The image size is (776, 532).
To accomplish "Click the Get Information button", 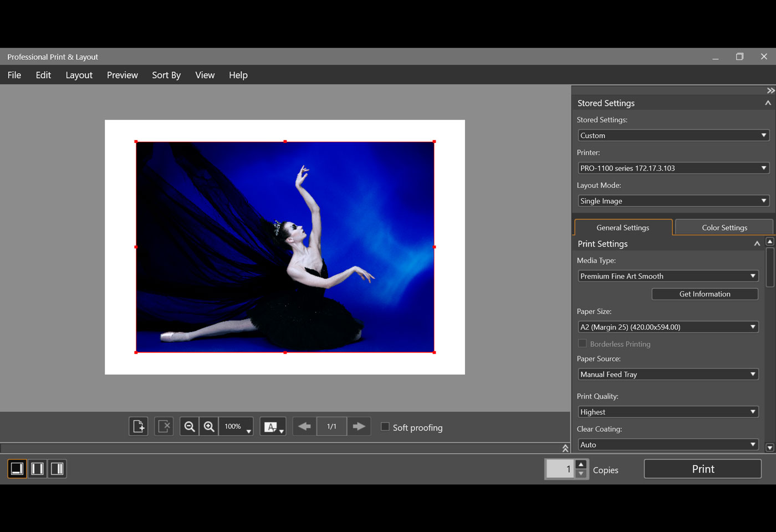I will point(704,294).
